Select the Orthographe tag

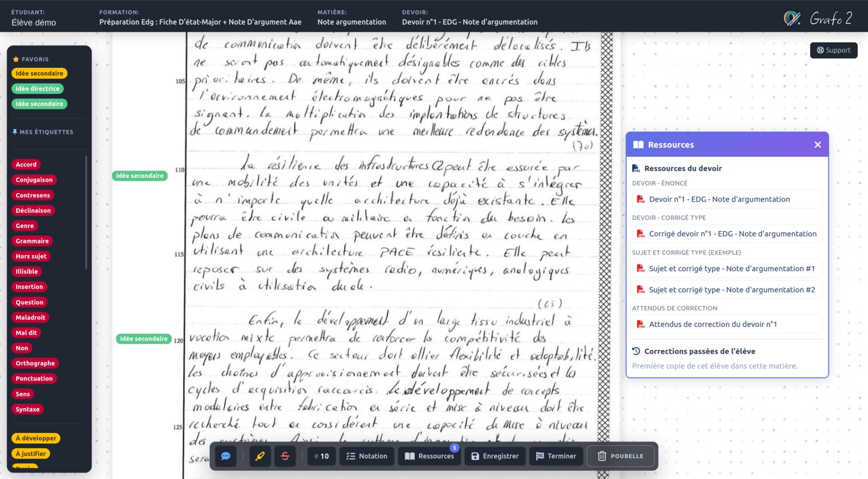click(35, 363)
